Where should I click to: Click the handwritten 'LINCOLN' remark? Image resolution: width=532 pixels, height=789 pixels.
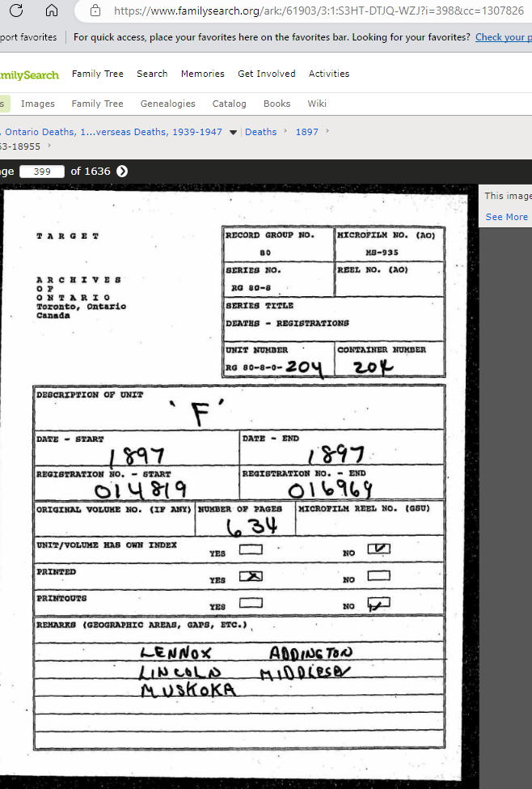click(x=180, y=672)
